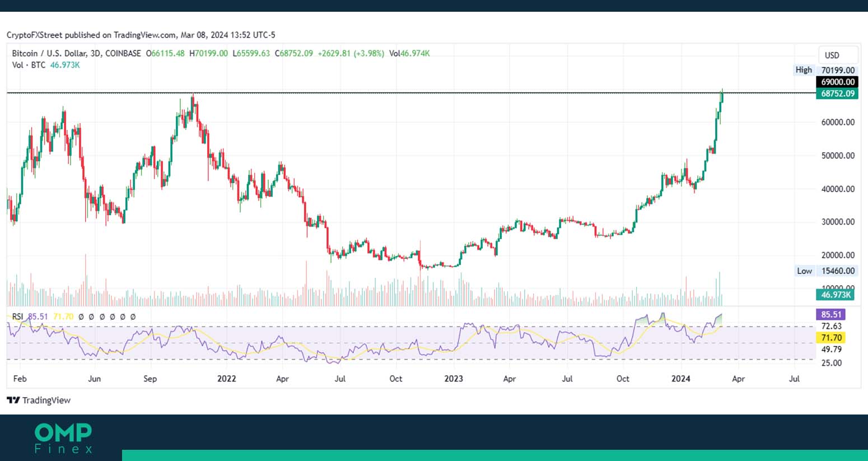Click the black 69000.00 horizontal line label
Screen dimensions: 868x461
click(838, 82)
